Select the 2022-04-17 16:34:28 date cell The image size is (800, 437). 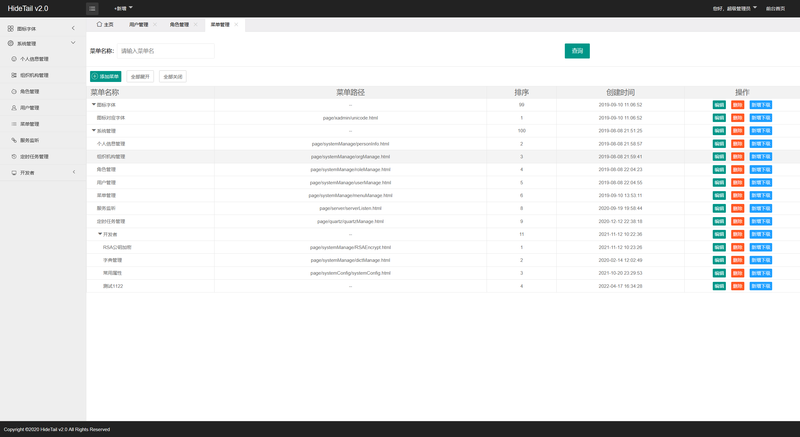pos(620,286)
